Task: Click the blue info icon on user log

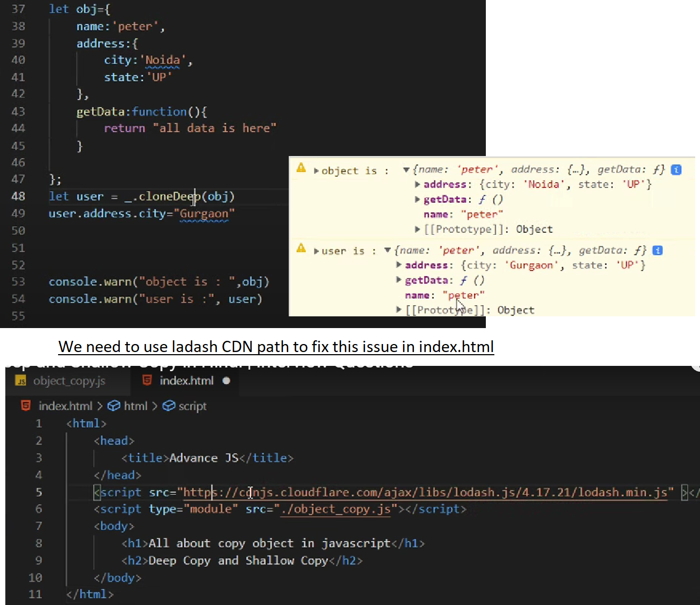Action: 657,251
